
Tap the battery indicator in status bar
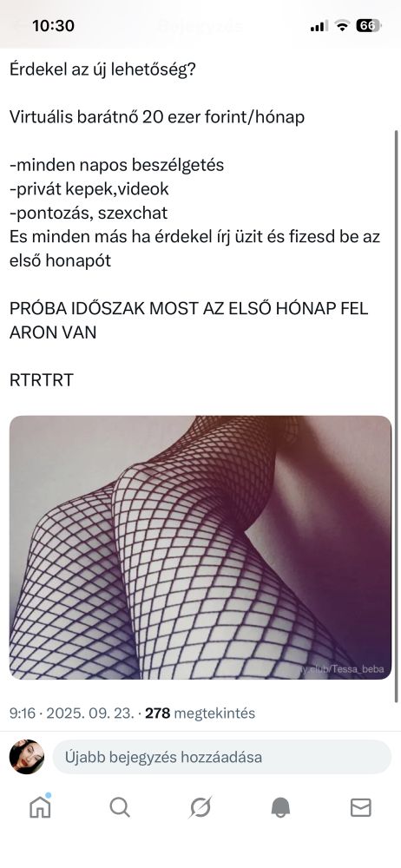pyautogui.click(x=368, y=25)
